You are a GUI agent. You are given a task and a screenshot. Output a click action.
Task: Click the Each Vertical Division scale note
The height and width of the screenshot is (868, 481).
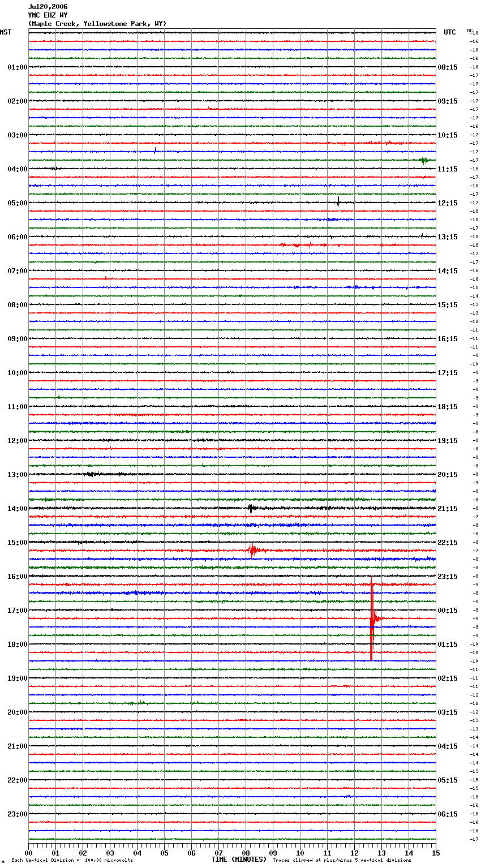point(72,860)
